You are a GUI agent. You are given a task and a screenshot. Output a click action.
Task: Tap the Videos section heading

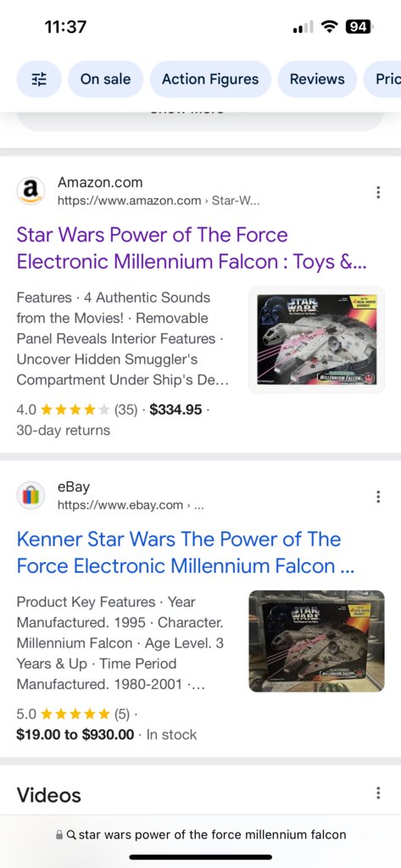point(48,795)
